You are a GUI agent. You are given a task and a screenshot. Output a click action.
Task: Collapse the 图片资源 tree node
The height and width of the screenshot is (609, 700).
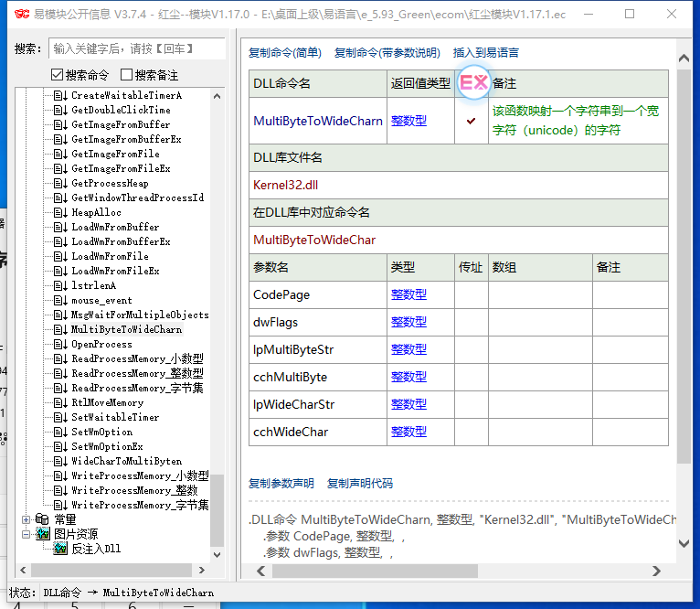point(26,534)
